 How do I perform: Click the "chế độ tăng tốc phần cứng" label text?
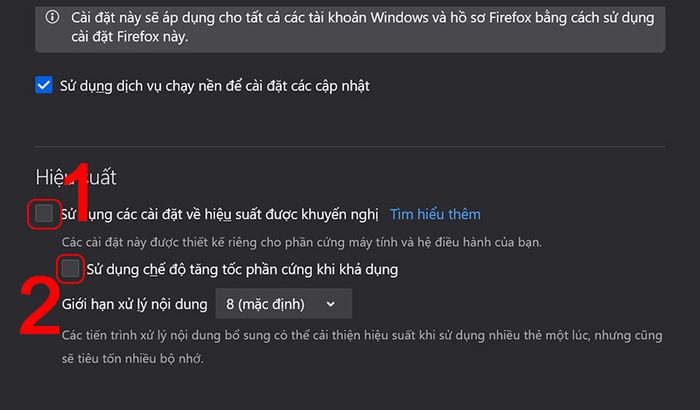coord(214,269)
